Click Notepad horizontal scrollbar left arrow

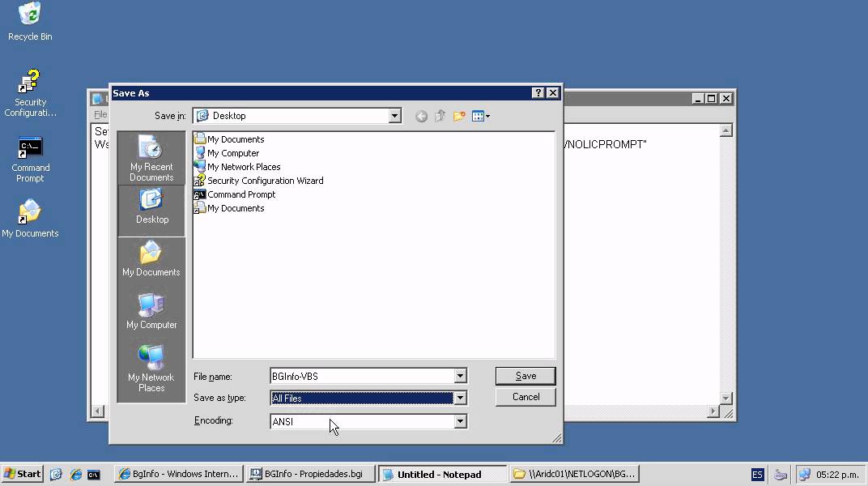(x=97, y=411)
